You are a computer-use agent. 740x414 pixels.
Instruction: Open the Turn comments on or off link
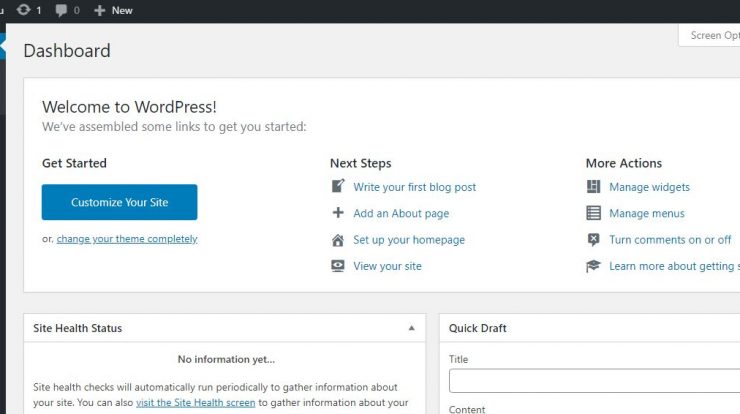click(670, 240)
